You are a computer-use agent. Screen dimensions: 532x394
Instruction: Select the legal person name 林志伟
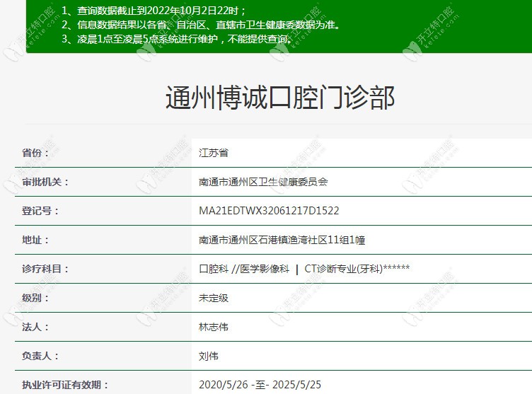click(214, 327)
